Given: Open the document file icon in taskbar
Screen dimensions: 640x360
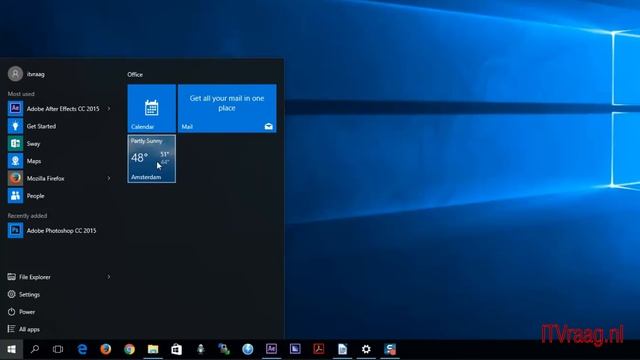Looking at the screenshot, I should (342, 349).
